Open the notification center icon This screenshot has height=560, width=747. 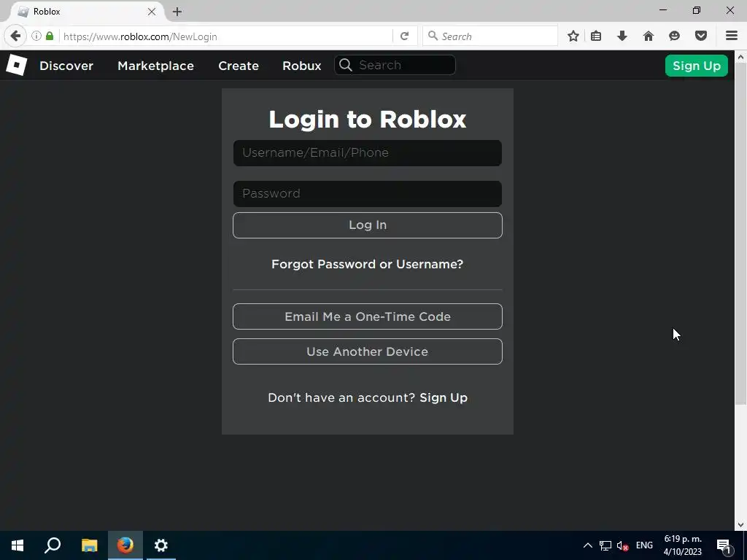[x=724, y=545]
